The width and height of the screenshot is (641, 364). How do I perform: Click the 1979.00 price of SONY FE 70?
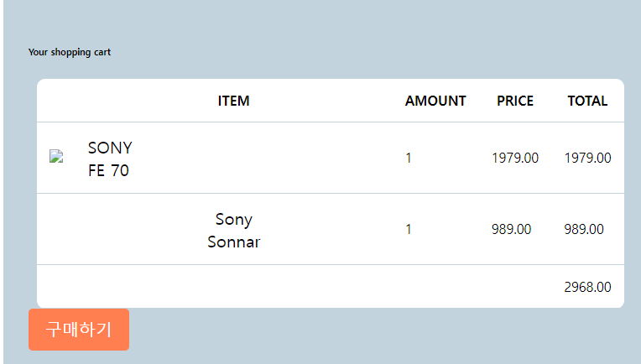pos(515,159)
